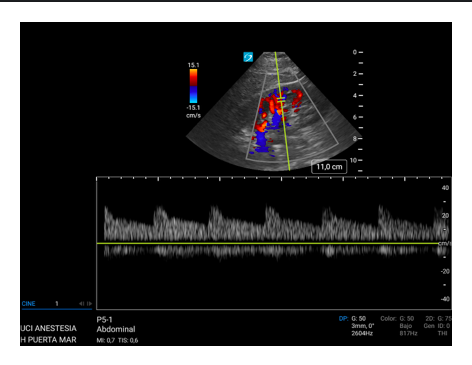Click the 11,0 cm depth indicator
The image size is (472, 365).
pyautogui.click(x=329, y=167)
